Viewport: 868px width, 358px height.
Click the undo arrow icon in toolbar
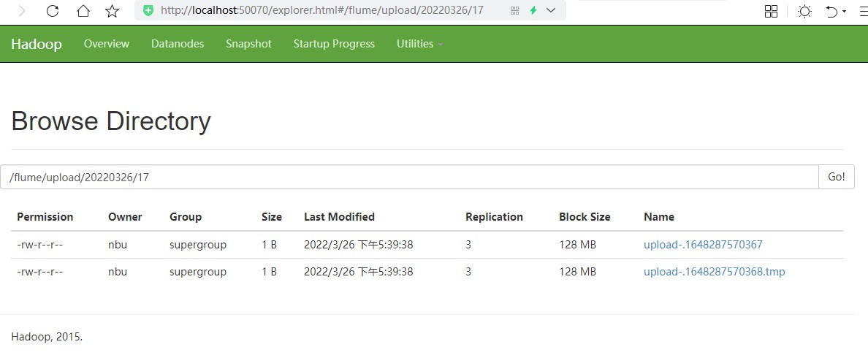pyautogui.click(x=831, y=11)
